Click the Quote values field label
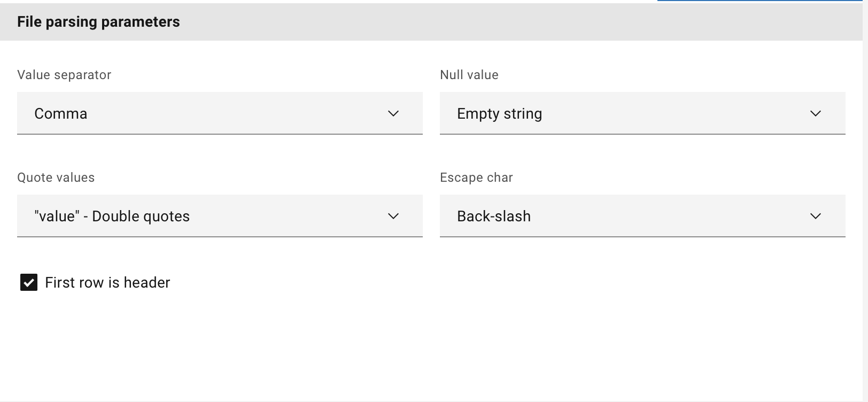868x402 pixels. (x=56, y=177)
